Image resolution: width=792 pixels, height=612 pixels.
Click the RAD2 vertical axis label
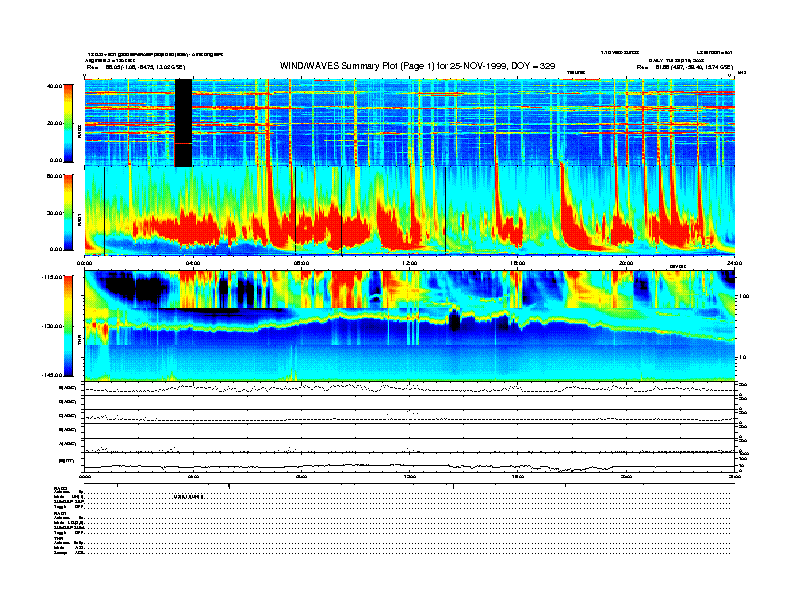(x=79, y=132)
